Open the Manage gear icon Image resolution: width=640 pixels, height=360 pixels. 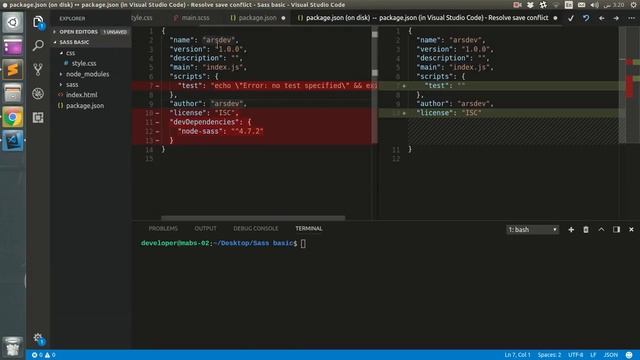pyautogui.click(x=38, y=338)
